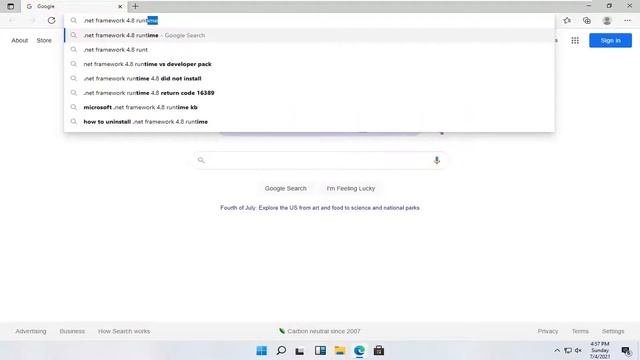Open Edge settings and more menu
Viewport: 640px width, 360px height.
(627, 20)
